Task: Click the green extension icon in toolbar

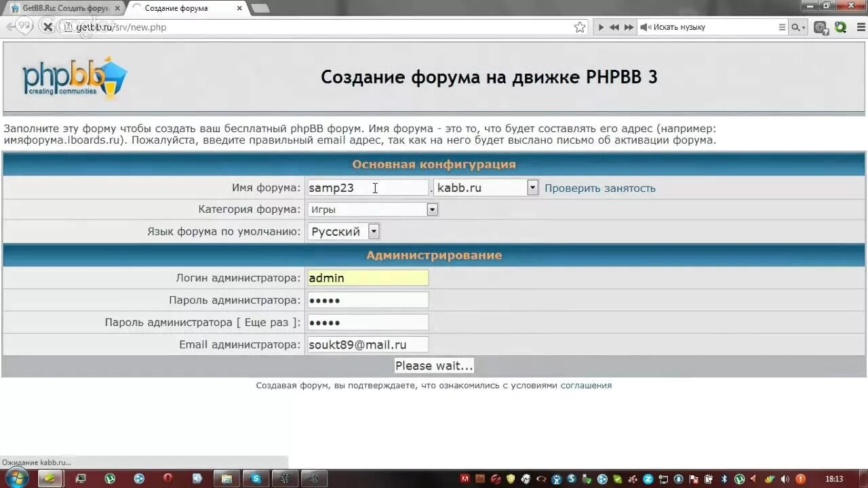Action: (x=841, y=27)
